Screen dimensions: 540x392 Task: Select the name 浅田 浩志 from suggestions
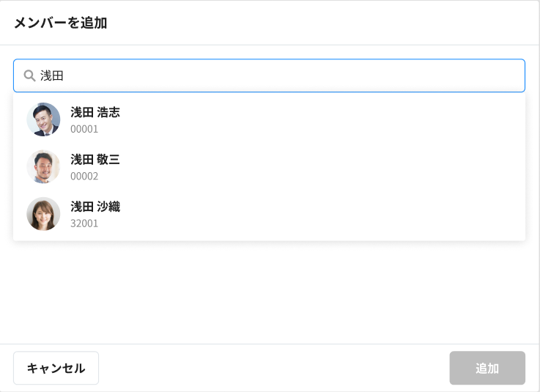click(95, 112)
